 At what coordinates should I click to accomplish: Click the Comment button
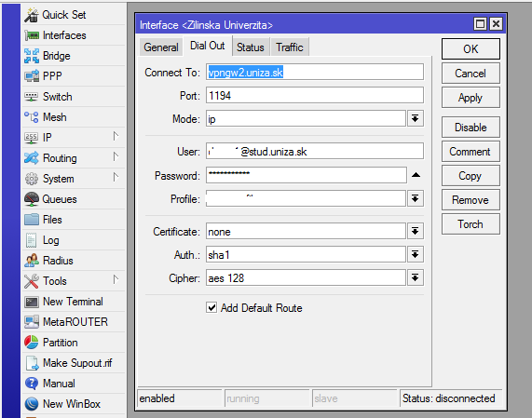tap(471, 152)
